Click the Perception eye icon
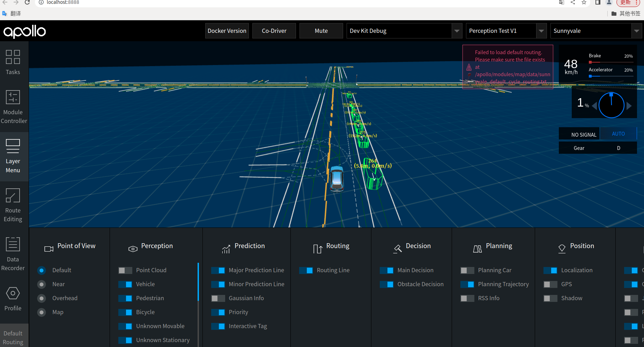This screenshot has width=644, height=347. pyautogui.click(x=133, y=249)
